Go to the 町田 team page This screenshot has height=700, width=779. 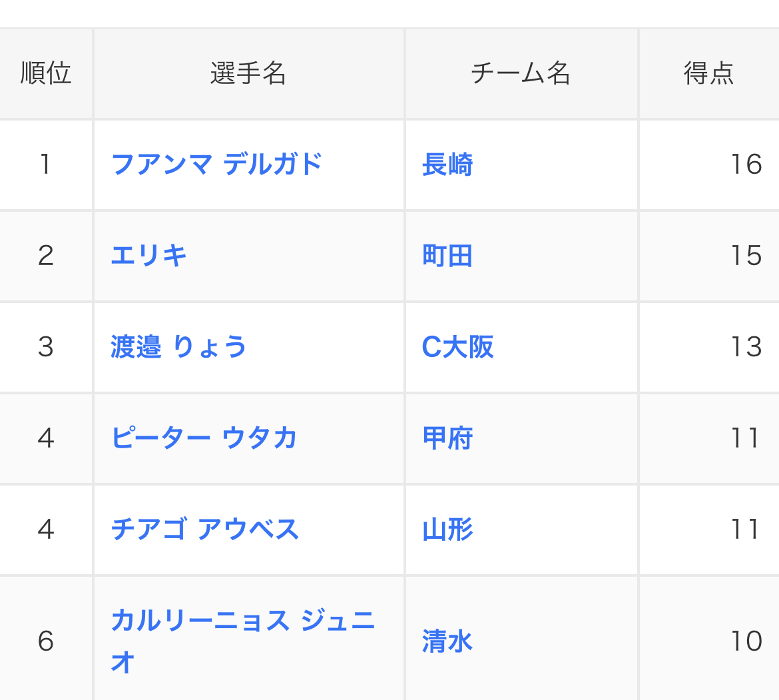447,256
